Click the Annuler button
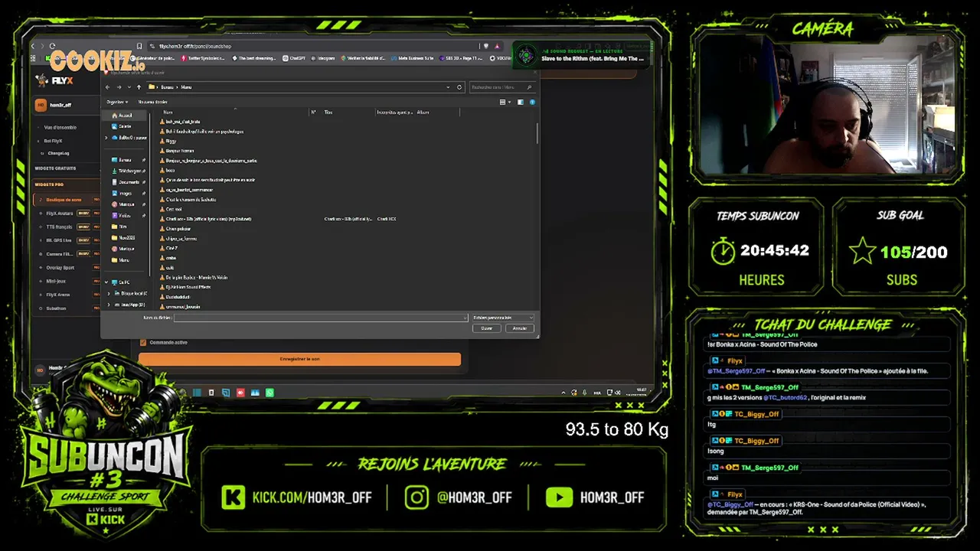This screenshot has height=551, width=980. (x=520, y=328)
